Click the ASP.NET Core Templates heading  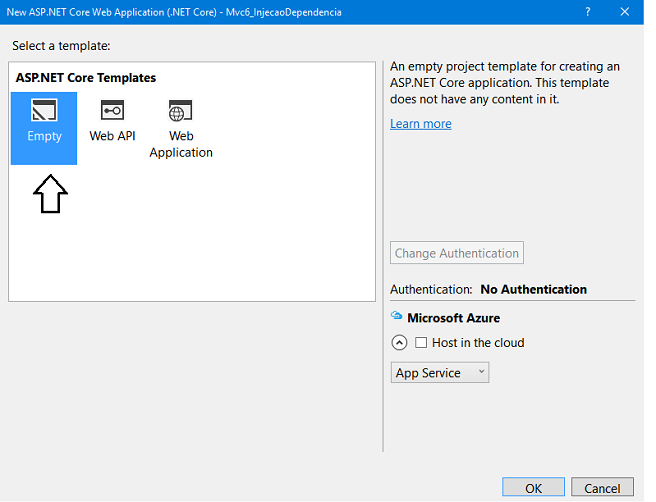pyautogui.click(x=86, y=78)
